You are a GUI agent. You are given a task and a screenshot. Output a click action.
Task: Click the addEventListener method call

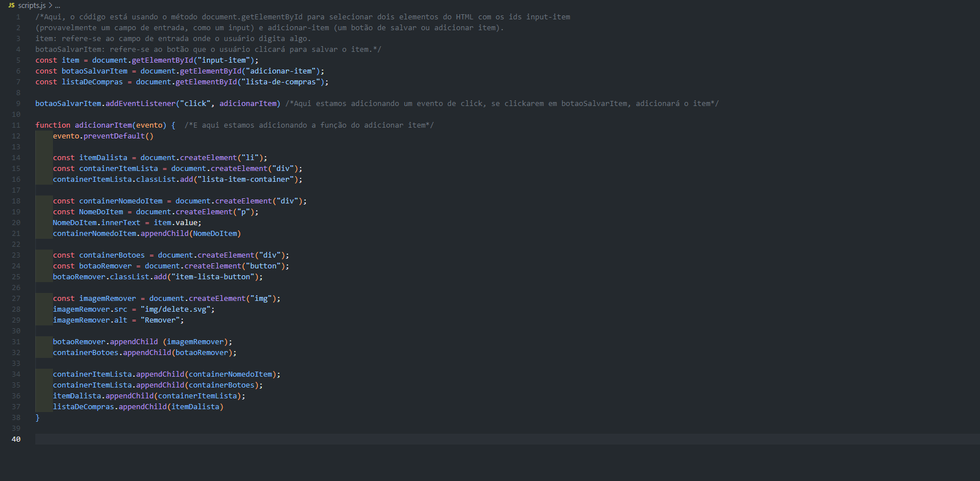click(141, 104)
